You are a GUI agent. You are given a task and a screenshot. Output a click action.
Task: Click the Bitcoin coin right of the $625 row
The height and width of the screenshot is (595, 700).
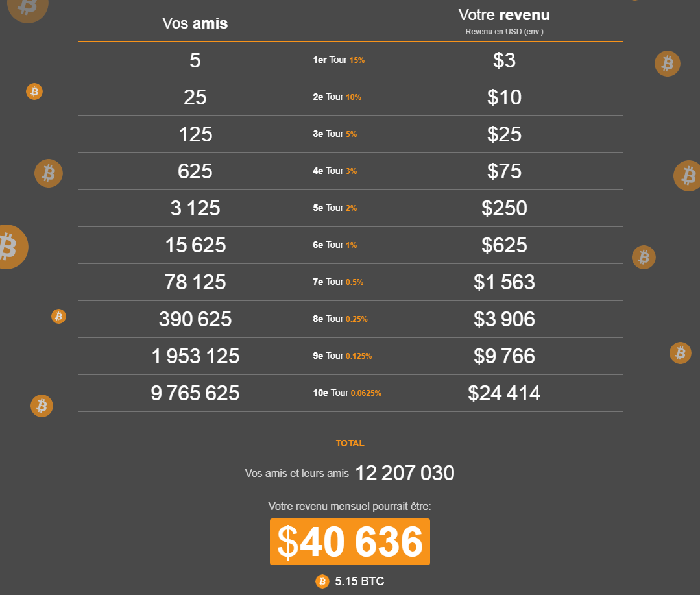click(644, 258)
